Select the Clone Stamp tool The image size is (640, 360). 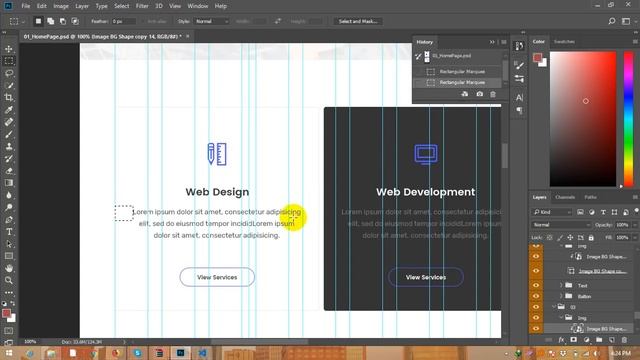[9, 146]
